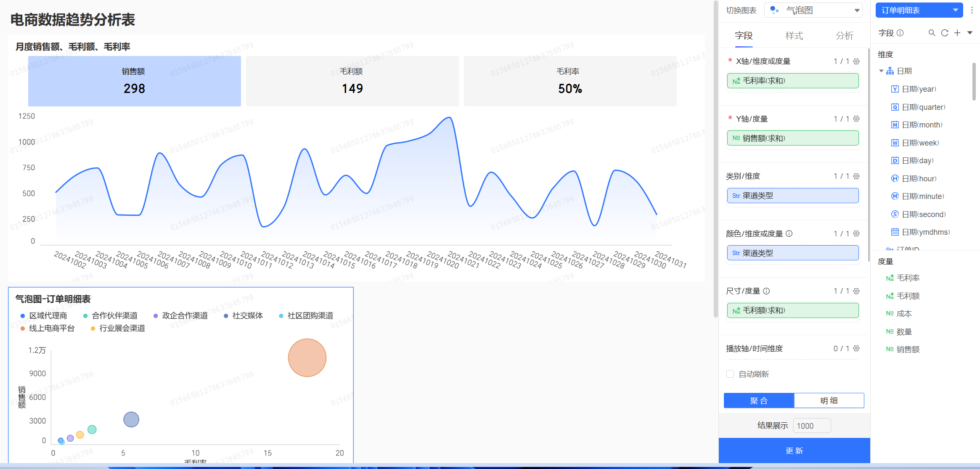Select the 聚合 mode button
The width and height of the screenshot is (980, 469).
(x=759, y=400)
